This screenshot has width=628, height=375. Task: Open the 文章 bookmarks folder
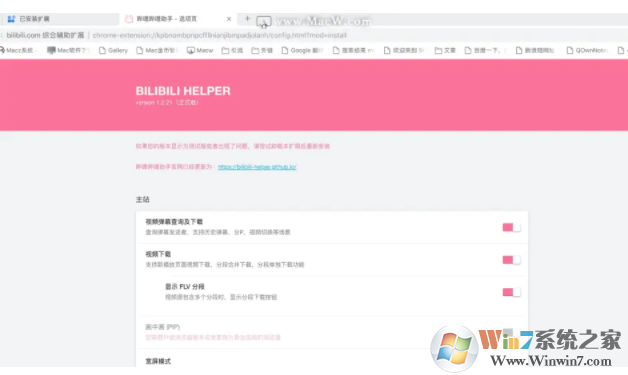click(x=445, y=50)
